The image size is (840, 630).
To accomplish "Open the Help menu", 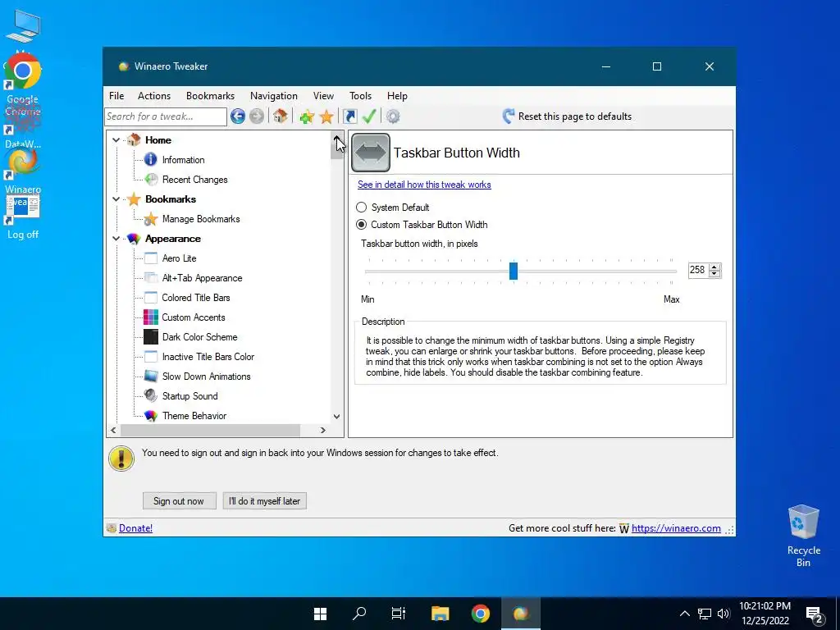I will [398, 96].
